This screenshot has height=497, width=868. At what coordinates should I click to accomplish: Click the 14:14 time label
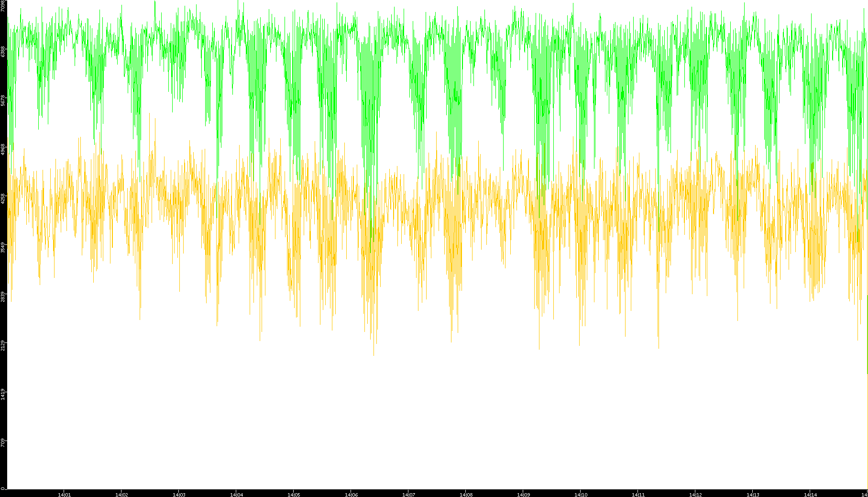[810, 495]
